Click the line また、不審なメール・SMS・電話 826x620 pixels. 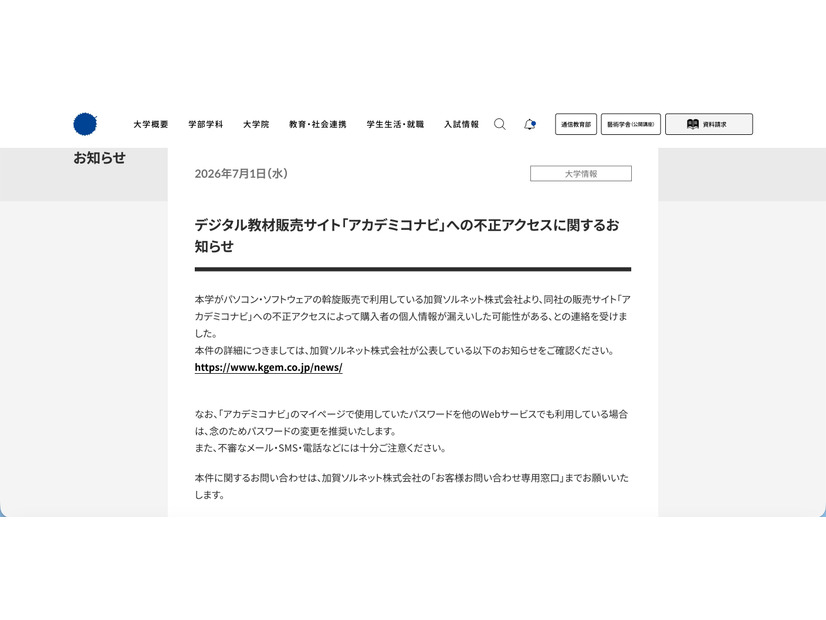pyautogui.click(x=321, y=448)
